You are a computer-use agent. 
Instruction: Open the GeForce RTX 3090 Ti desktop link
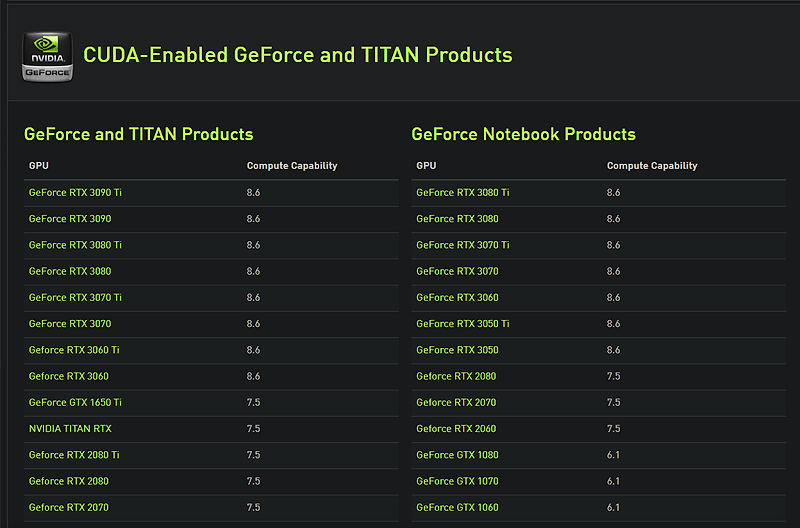click(75, 193)
